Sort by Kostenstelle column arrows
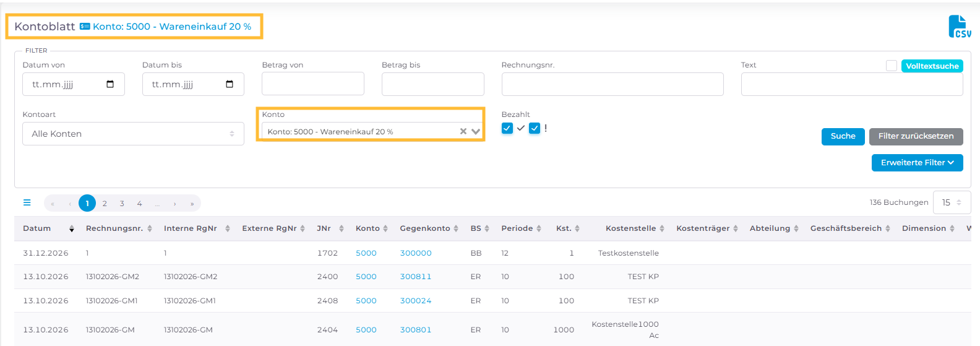The image size is (980, 346). [662, 228]
